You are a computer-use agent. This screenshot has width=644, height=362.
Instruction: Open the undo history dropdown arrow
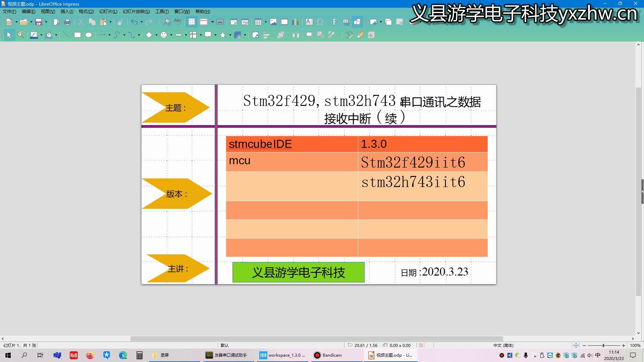142,22
